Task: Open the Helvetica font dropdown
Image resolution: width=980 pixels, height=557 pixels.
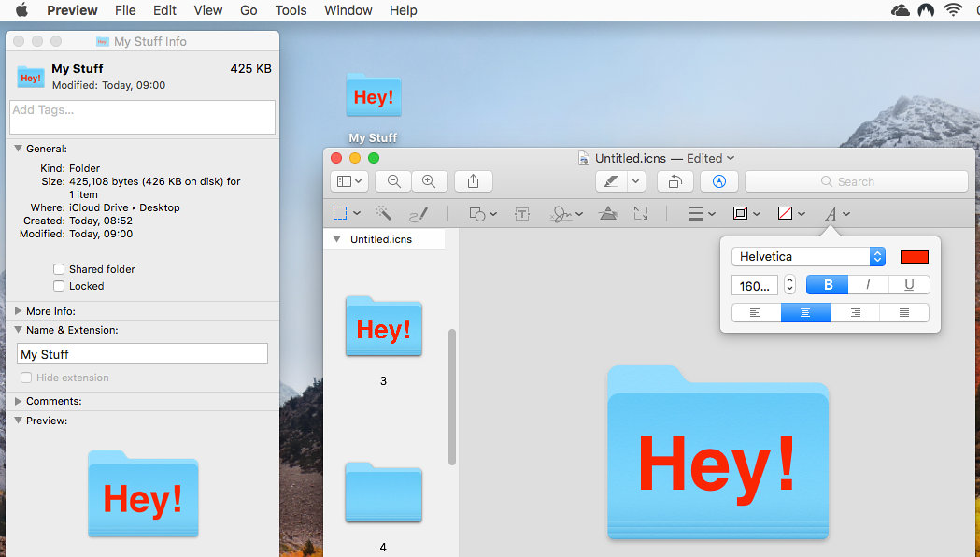Action: 876,256
